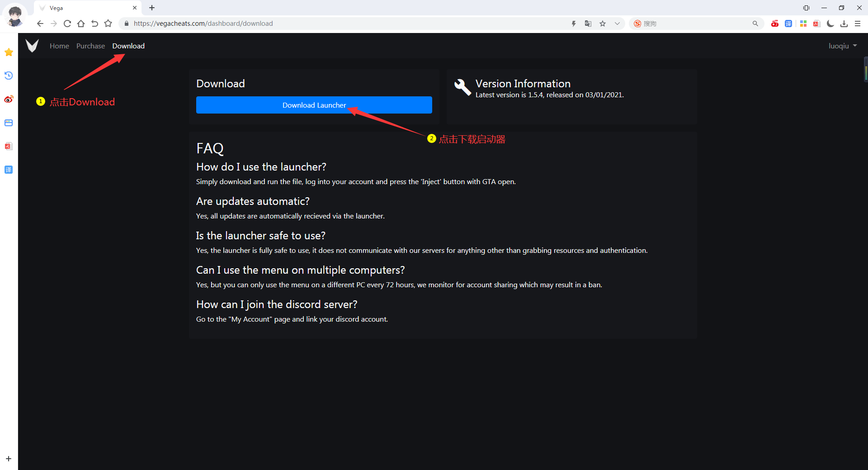Screen dimensions: 868x470
Task: Expand the luoqiu account dropdown
Action: point(843,46)
